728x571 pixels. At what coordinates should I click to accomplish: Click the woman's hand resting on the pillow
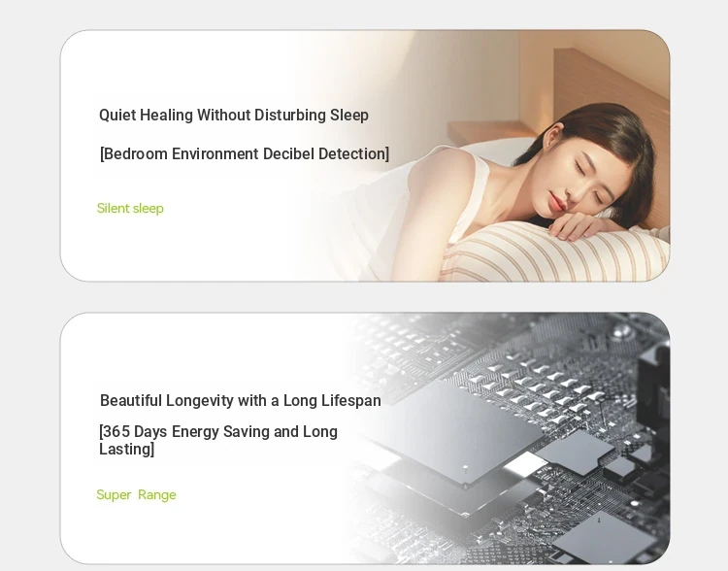point(580,226)
